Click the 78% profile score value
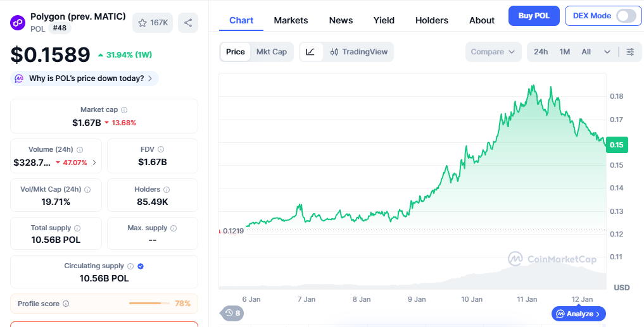 pyautogui.click(x=183, y=304)
